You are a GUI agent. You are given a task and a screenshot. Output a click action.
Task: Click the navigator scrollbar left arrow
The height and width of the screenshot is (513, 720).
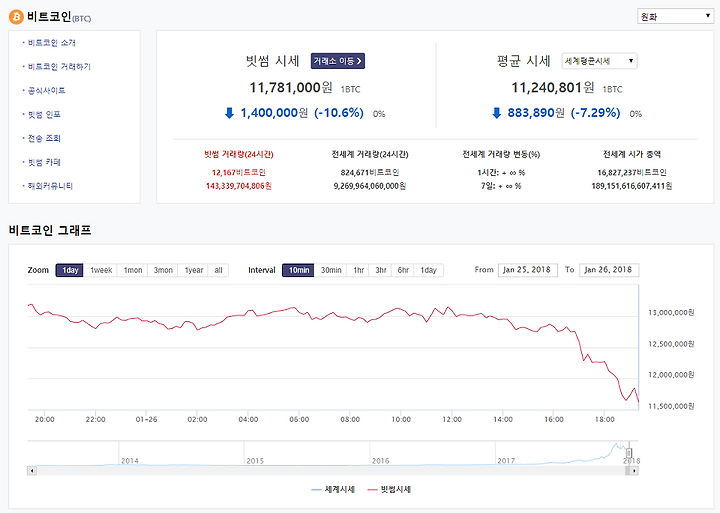click(32, 470)
